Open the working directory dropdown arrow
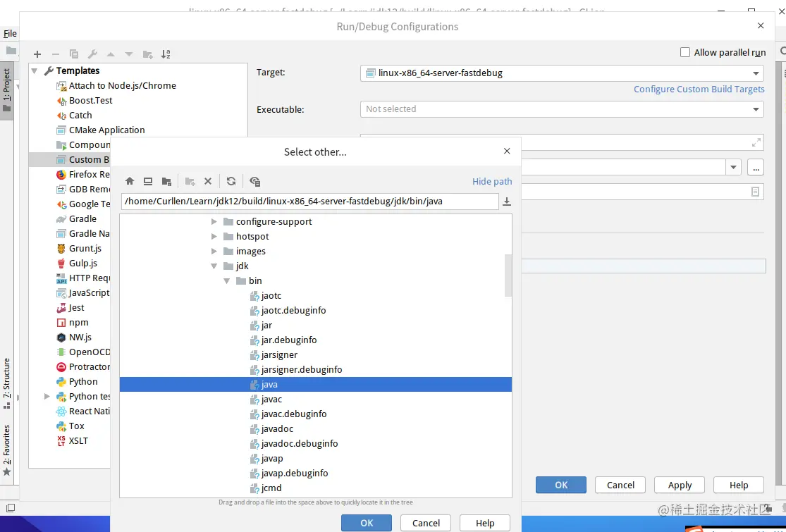 click(733, 167)
